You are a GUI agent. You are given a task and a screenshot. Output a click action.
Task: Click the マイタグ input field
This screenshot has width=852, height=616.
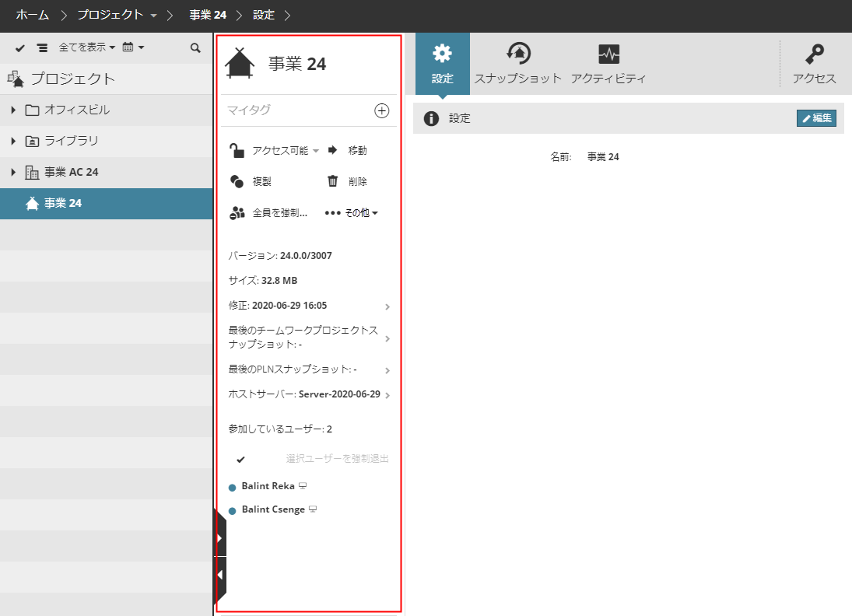pyautogui.click(x=298, y=110)
